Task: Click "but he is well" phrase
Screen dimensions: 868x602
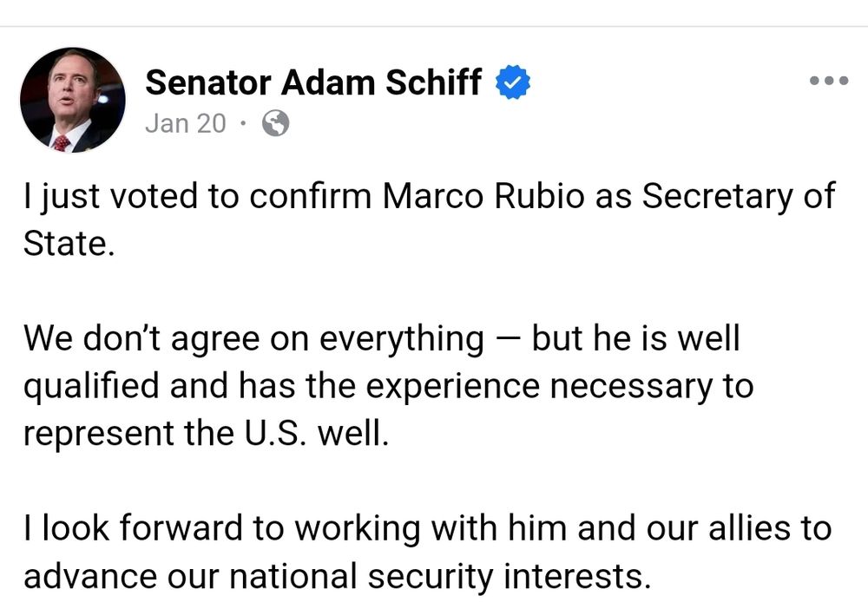Action: point(635,337)
